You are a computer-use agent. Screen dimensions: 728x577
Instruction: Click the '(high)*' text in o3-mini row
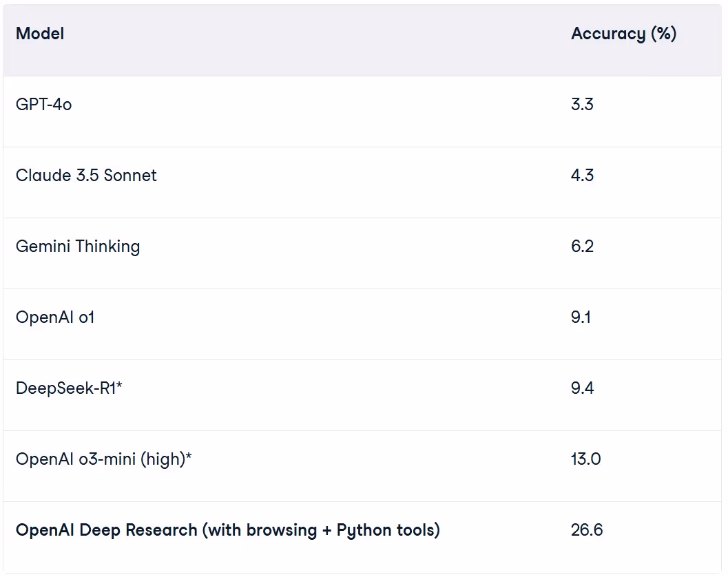[x=166, y=459]
